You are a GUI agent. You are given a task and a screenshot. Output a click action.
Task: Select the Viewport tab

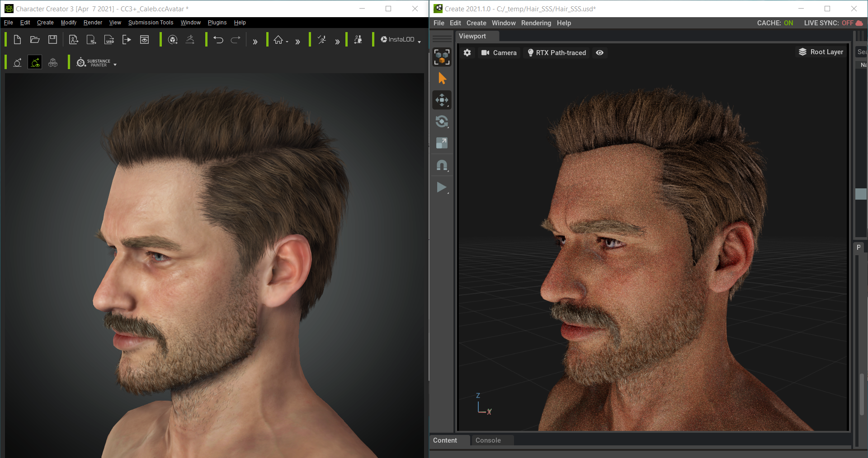472,36
